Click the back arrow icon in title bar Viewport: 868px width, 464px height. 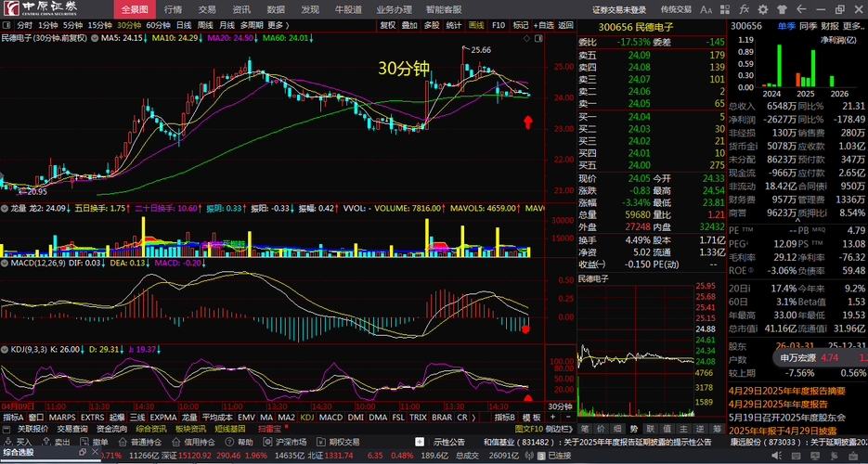click(x=800, y=9)
